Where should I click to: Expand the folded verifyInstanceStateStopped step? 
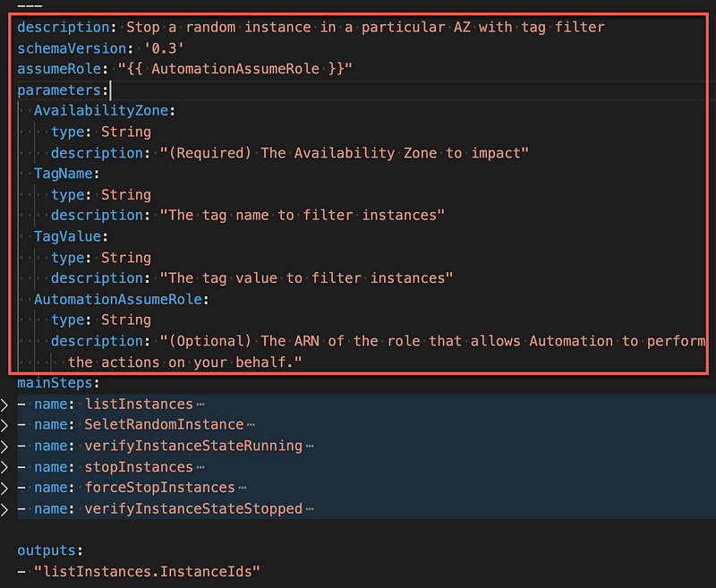tap(4, 509)
